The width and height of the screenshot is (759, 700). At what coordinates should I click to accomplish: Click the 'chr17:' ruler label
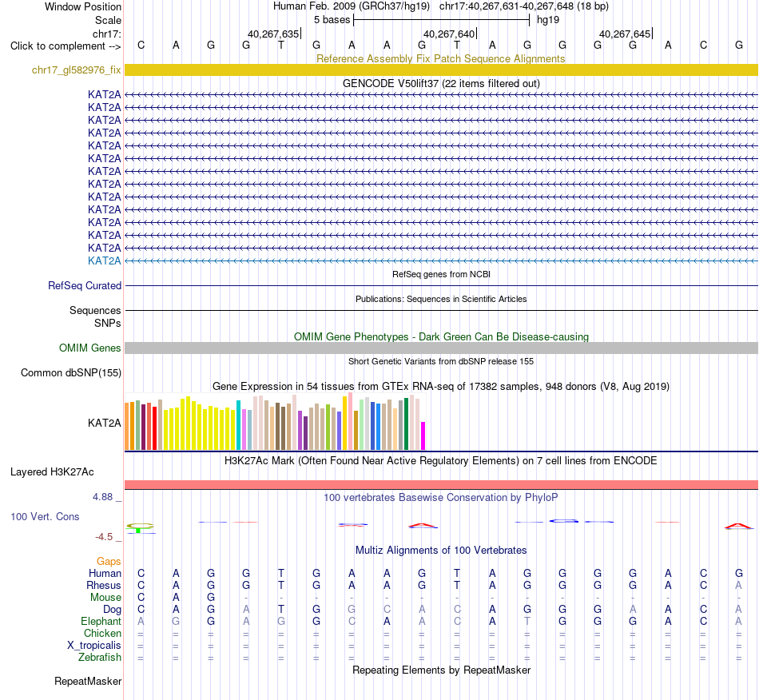click(106, 34)
